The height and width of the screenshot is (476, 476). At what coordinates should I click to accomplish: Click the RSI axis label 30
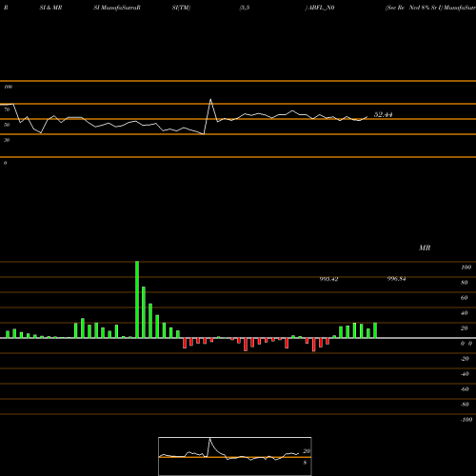pos(7,140)
